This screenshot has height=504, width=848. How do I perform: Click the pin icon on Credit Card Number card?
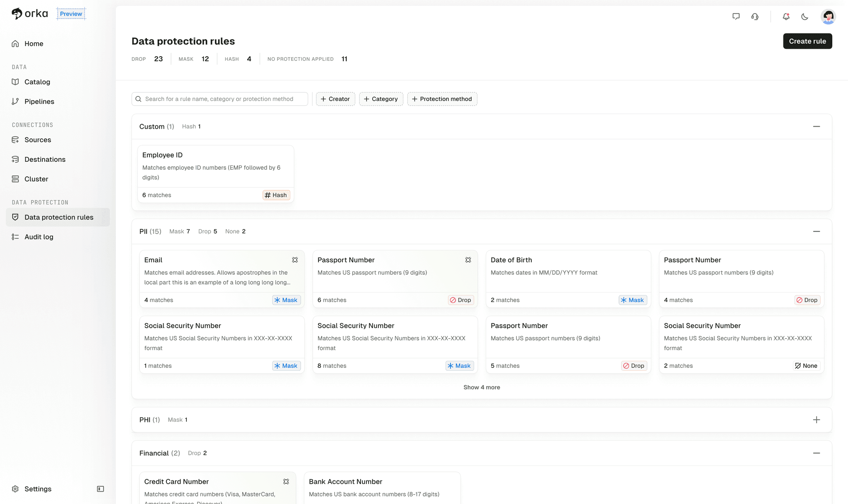286,482
